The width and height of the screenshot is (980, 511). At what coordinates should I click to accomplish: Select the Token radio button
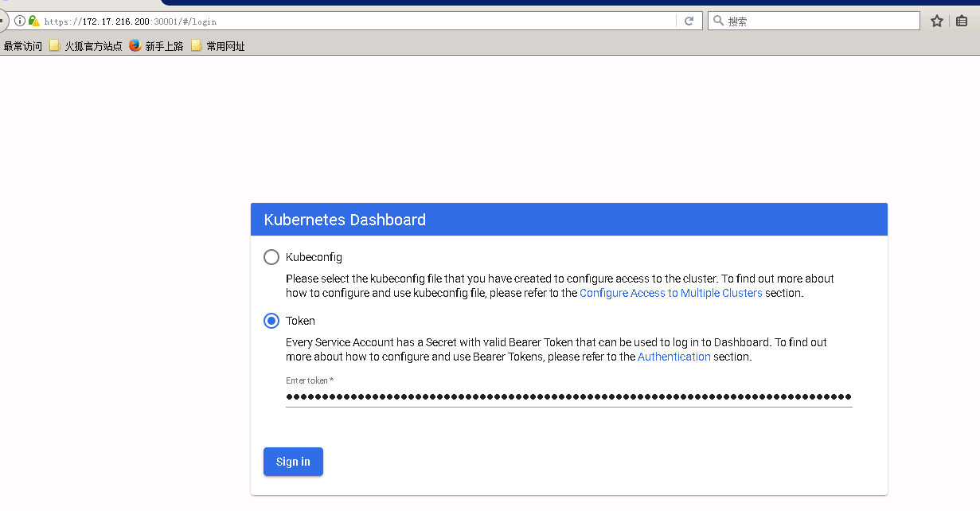[x=271, y=321]
